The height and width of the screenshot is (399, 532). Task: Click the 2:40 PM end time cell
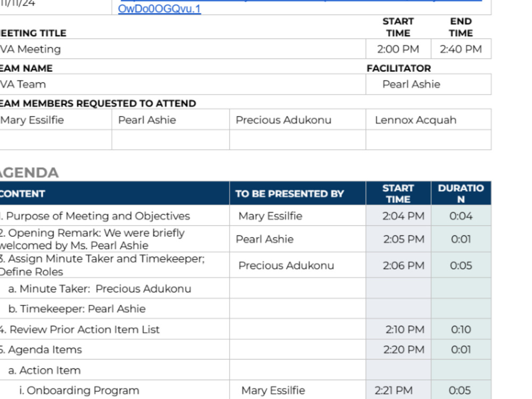pos(461,49)
